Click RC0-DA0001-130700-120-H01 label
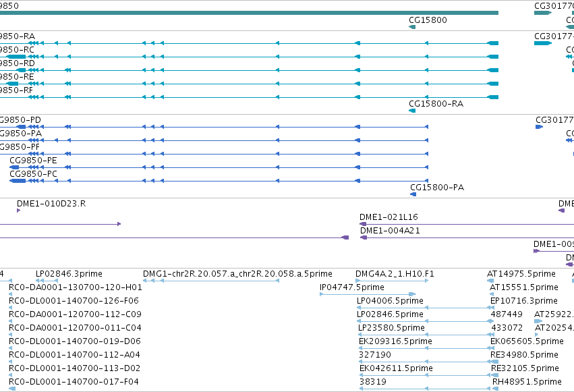This screenshot has width=574, height=392. (x=75, y=287)
